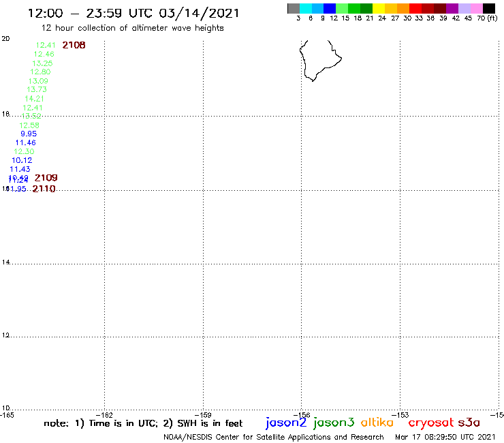Select the wave height value 12.46
The height and width of the screenshot is (443, 504).
(44, 54)
